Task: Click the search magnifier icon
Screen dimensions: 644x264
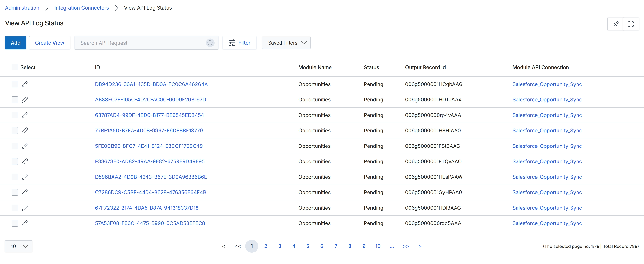Action: [x=210, y=43]
